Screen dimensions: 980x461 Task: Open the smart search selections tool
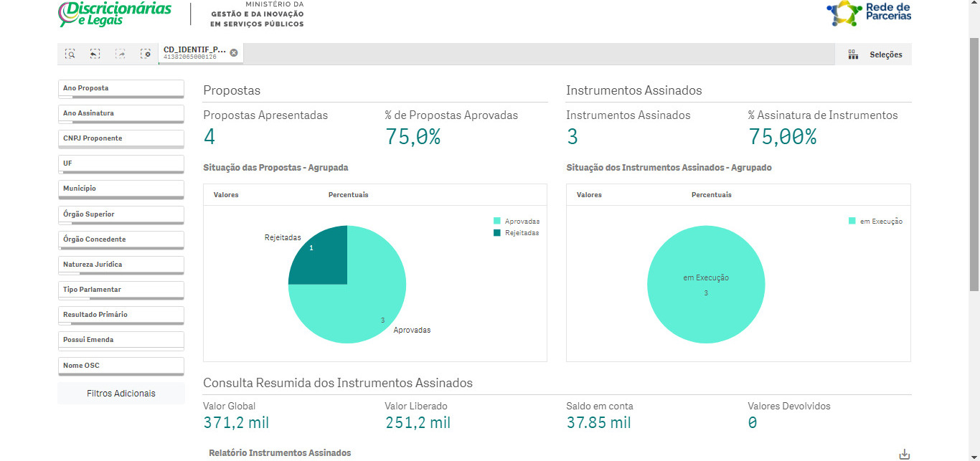pos(70,54)
